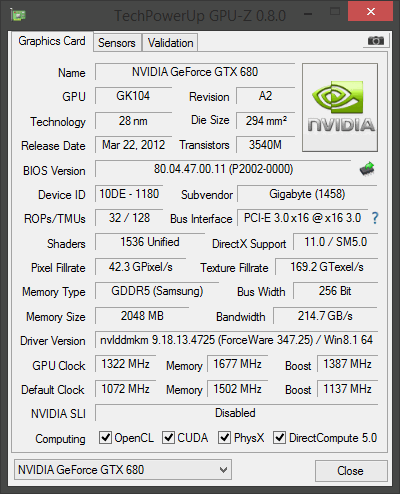Click the Revision value A2
400x494 pixels.
pyautogui.click(x=266, y=96)
